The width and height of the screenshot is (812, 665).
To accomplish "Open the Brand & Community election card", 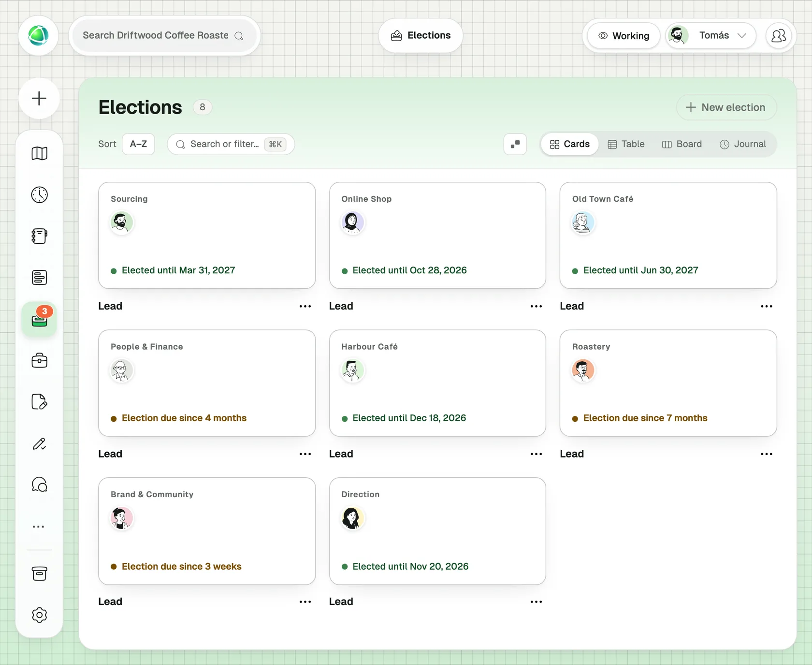I will (207, 531).
